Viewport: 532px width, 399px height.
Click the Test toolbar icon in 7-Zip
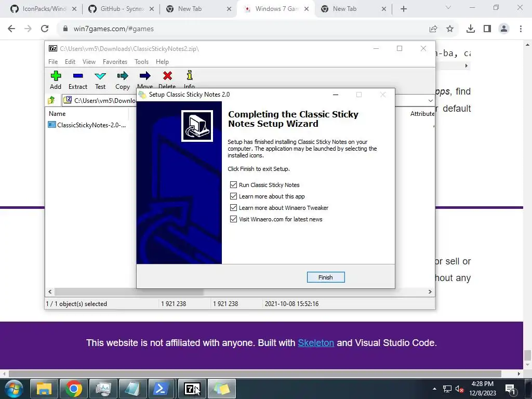[100, 76]
